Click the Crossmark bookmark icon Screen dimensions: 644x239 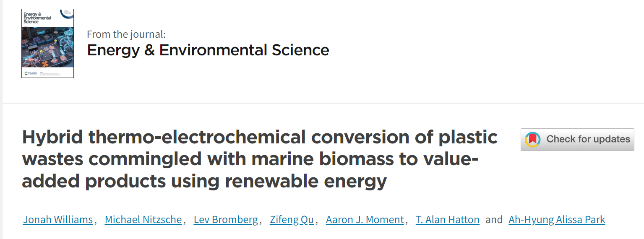pos(532,139)
